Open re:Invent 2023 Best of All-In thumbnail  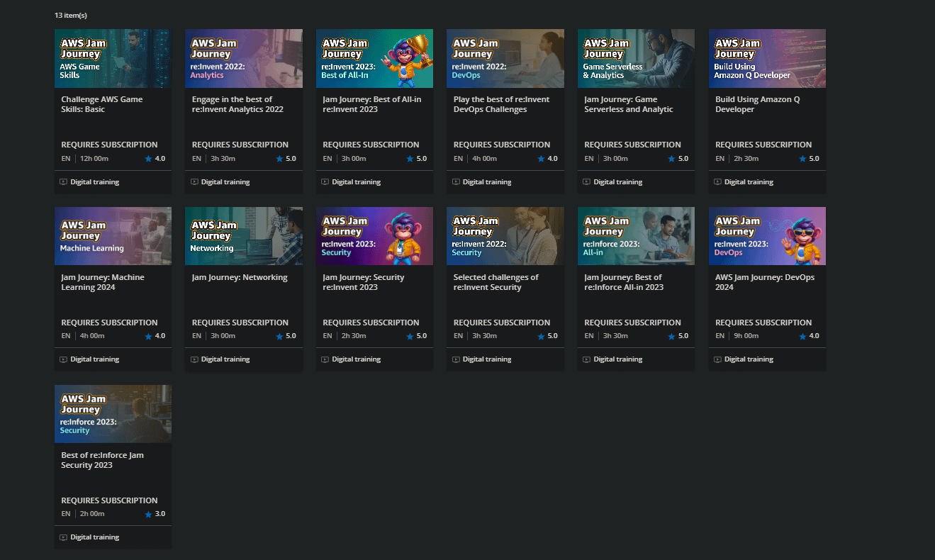pos(374,58)
